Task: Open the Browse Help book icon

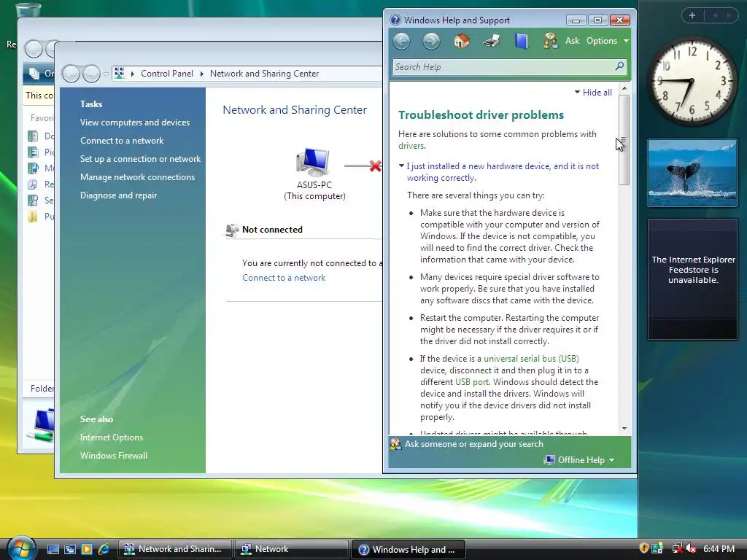Action: click(521, 41)
